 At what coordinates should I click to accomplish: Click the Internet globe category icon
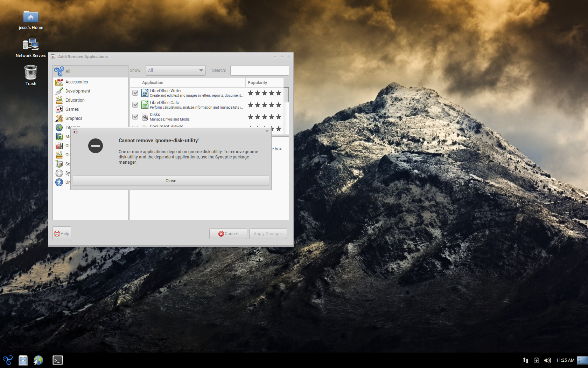coord(59,128)
